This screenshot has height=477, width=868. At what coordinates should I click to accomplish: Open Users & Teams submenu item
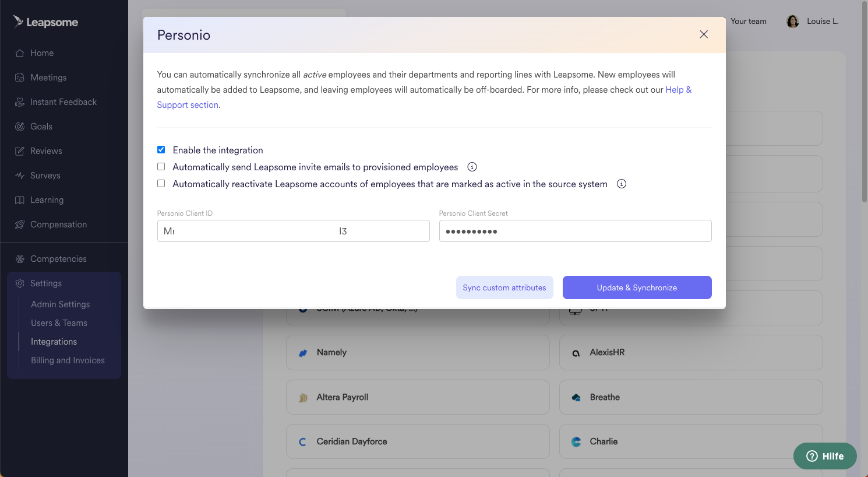[x=59, y=323]
